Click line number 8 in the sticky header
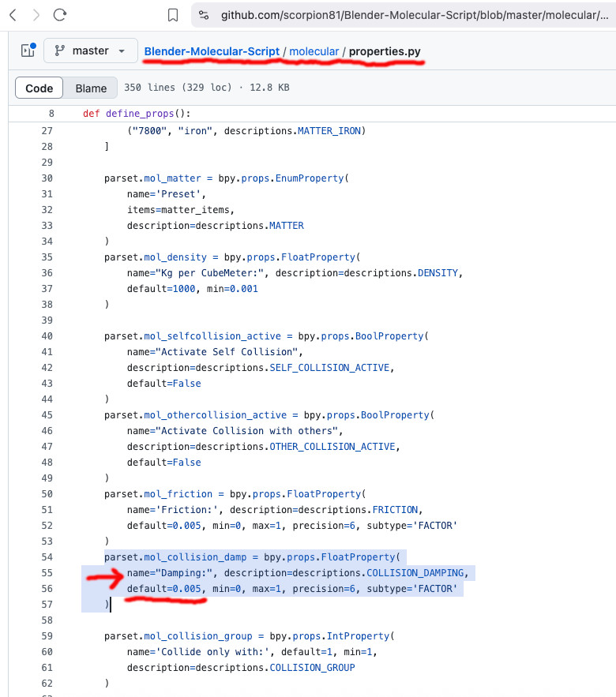 point(51,113)
